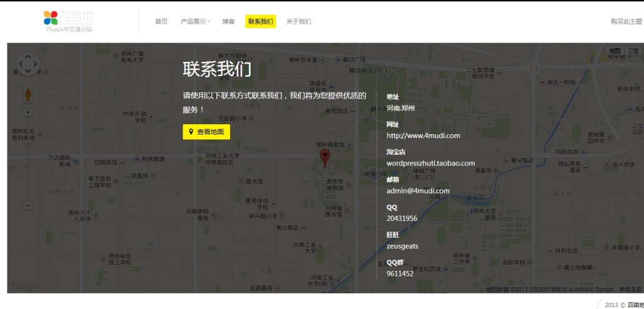
Task: Open the 使用条款 terms link on map
Action: [630, 290]
